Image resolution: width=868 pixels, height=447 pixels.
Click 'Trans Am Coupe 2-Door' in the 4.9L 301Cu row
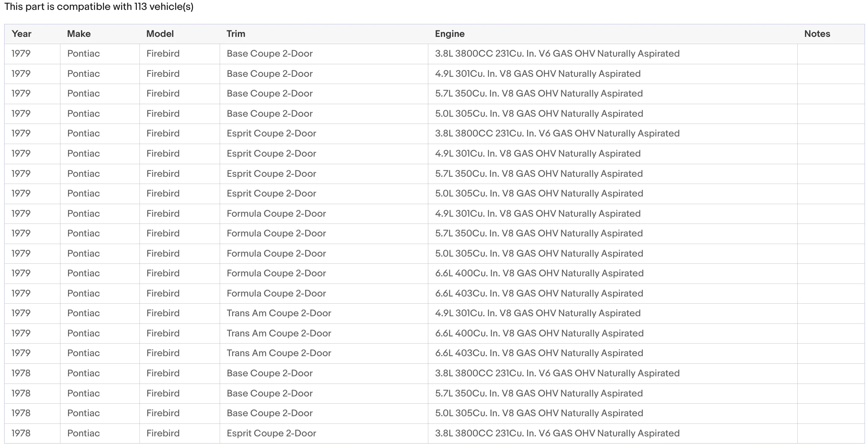[279, 313]
